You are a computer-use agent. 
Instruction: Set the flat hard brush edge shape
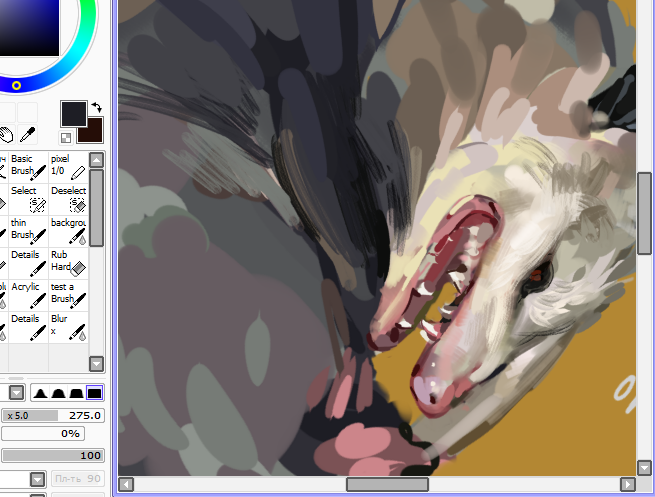tap(94, 393)
